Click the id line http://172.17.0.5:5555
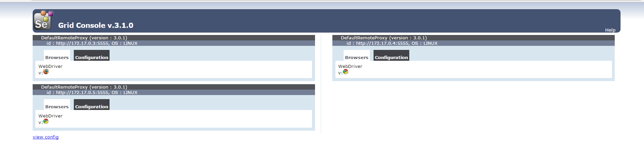 pos(92,92)
